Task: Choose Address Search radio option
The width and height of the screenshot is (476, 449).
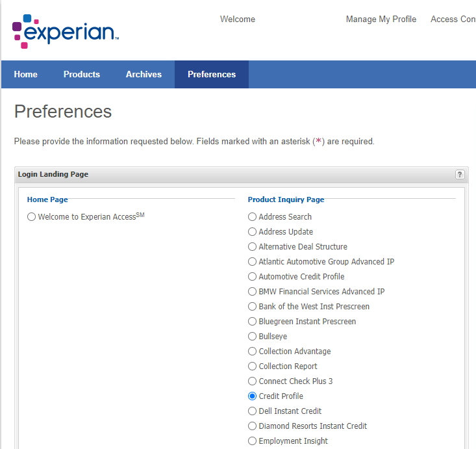Action: (253, 217)
